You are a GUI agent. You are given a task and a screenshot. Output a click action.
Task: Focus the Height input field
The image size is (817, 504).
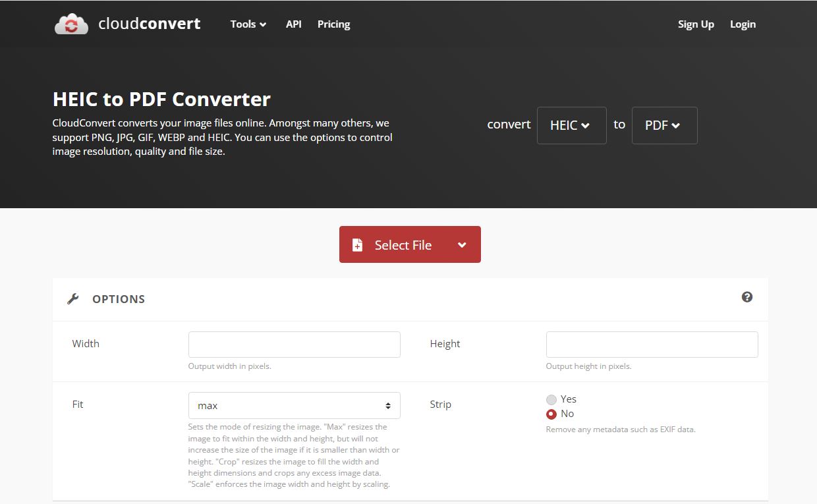pyautogui.click(x=652, y=345)
